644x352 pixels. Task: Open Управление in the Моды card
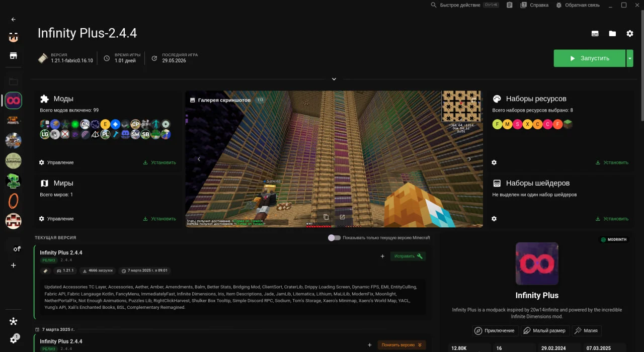56,162
